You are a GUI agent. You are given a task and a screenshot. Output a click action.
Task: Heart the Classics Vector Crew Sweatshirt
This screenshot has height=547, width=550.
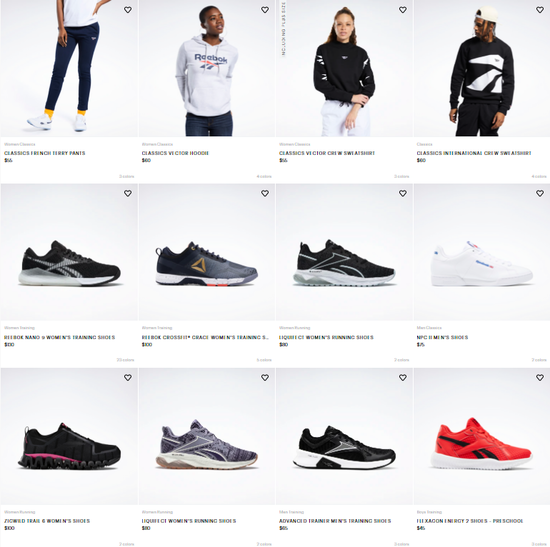(x=403, y=10)
